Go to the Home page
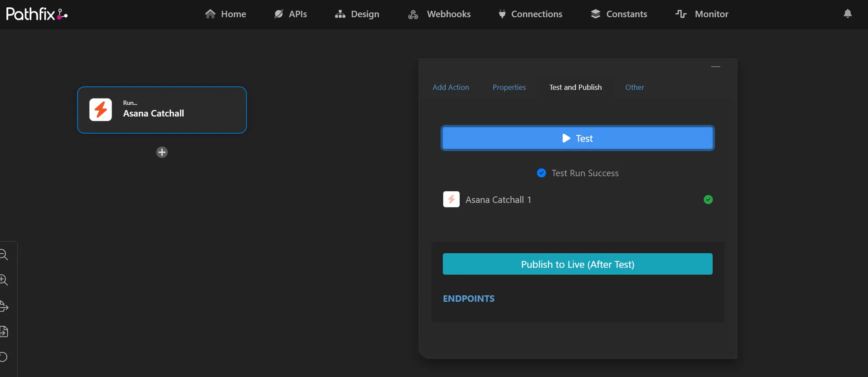Viewport: 868px width, 377px height. coord(225,14)
